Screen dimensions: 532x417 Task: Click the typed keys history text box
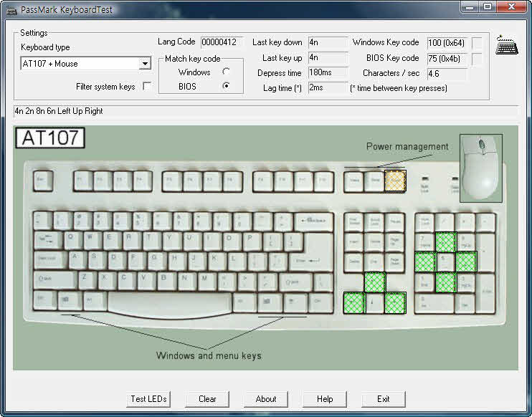[x=266, y=111]
